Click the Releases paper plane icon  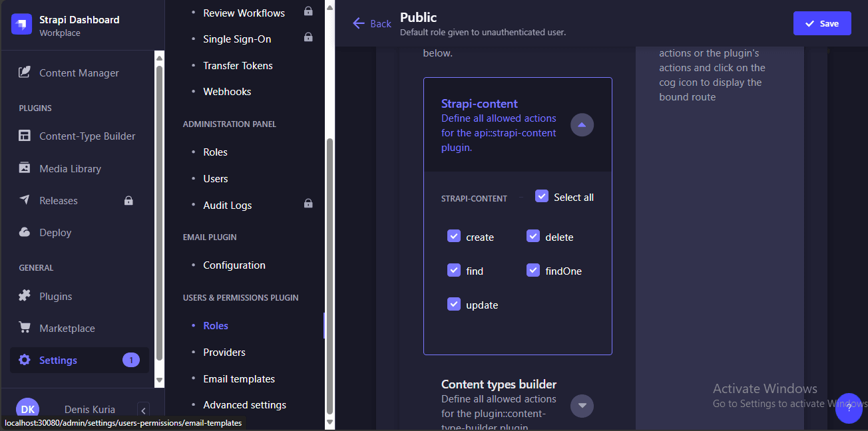coord(25,200)
